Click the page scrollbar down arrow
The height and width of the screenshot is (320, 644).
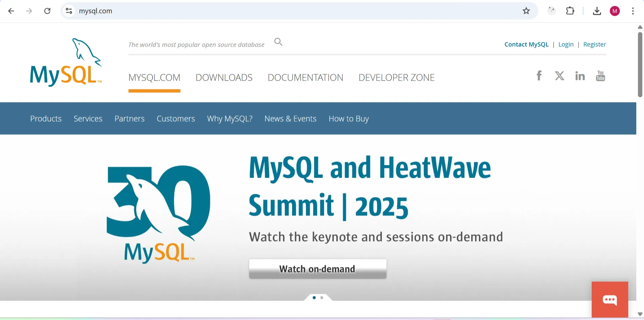tap(640, 314)
